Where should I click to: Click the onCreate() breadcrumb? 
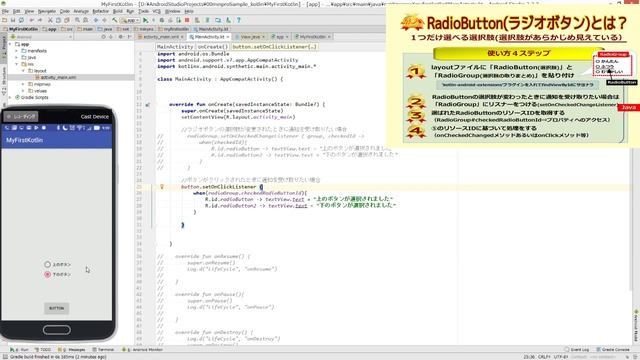[x=213, y=47]
